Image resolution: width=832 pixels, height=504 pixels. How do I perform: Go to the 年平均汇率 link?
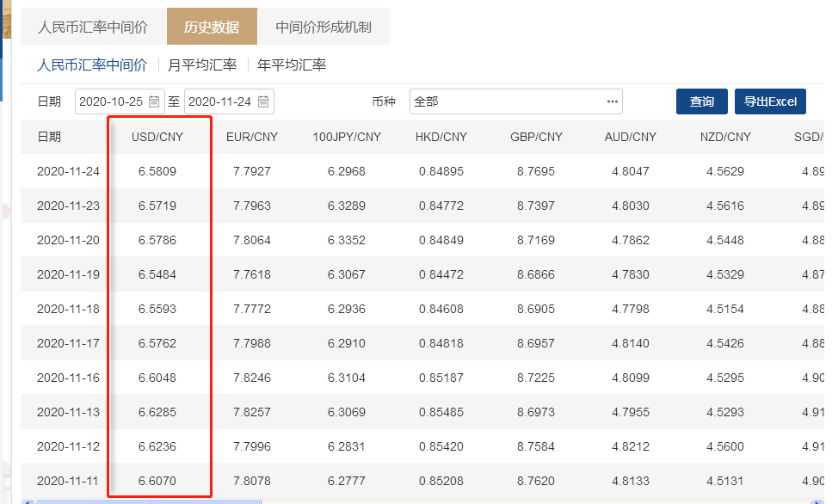click(292, 65)
